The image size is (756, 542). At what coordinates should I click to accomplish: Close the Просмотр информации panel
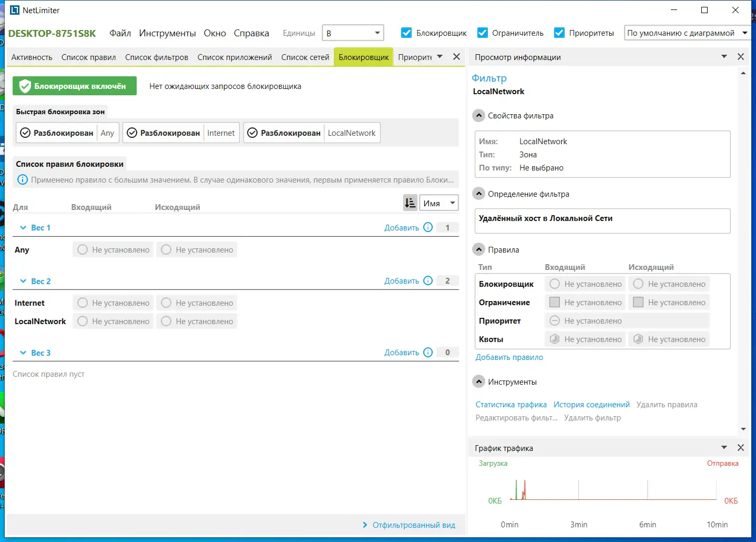click(741, 56)
